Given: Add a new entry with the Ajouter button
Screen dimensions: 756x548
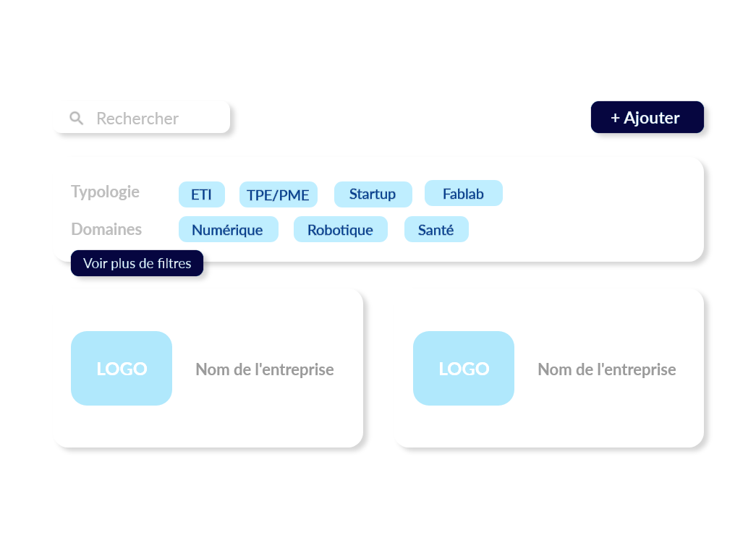Looking at the screenshot, I should point(647,117).
